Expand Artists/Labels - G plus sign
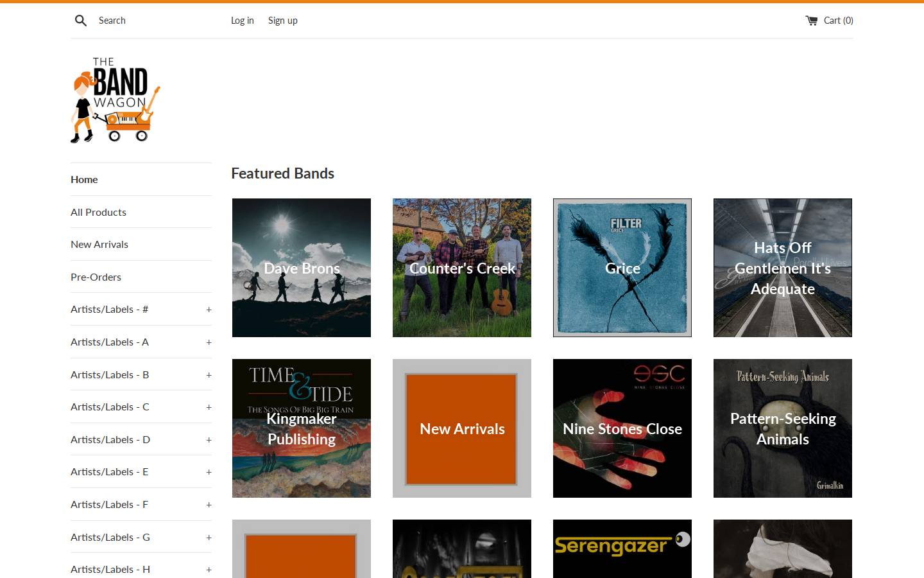 [x=209, y=538]
